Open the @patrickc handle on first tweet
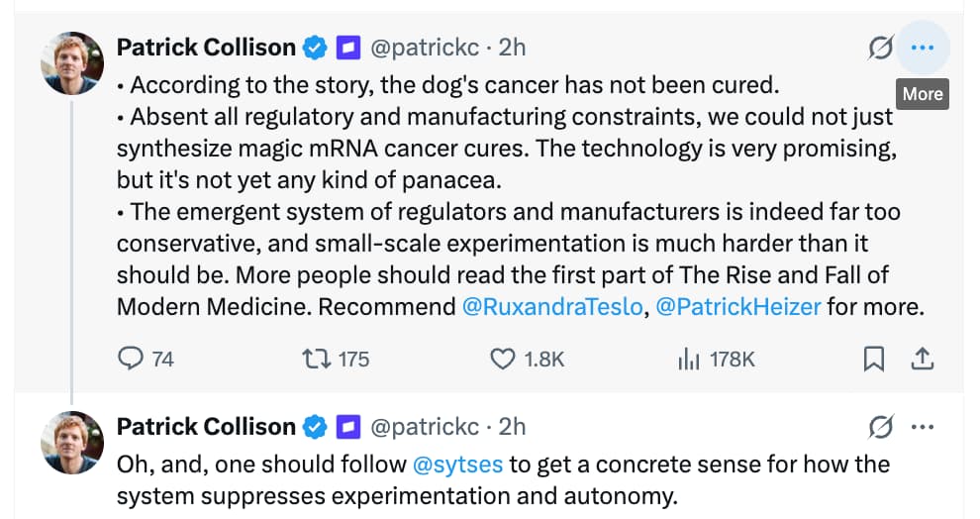 click(427, 47)
